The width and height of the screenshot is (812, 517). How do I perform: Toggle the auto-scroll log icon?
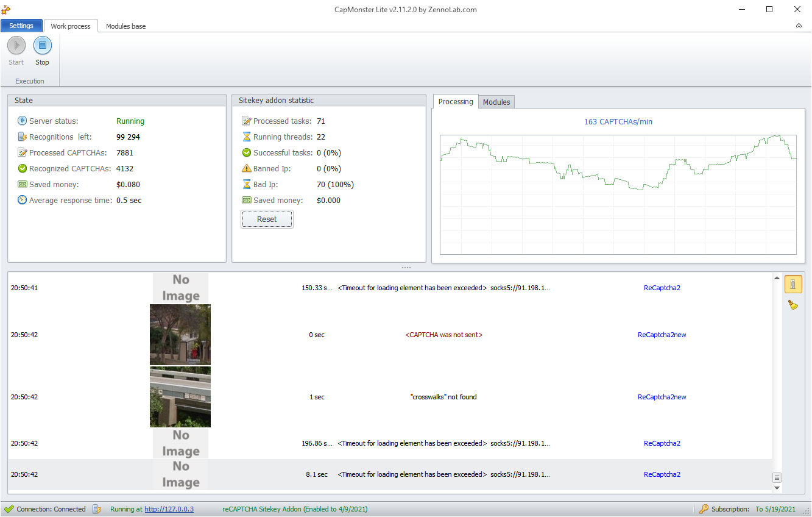pos(793,284)
